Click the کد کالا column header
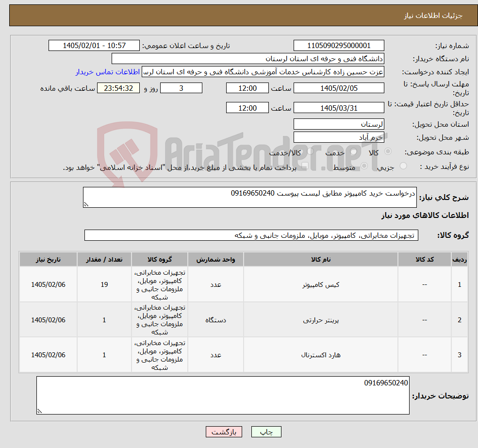This screenshot has width=478, height=448. [x=424, y=259]
